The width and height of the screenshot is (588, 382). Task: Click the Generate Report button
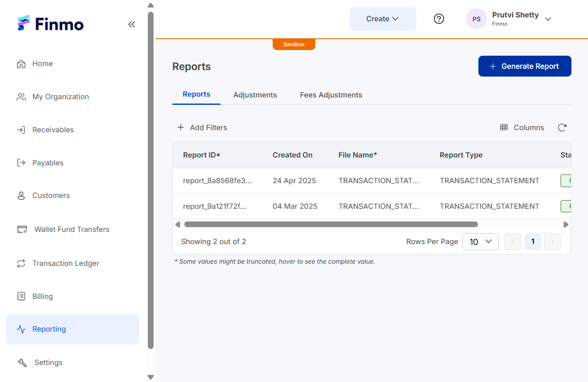[525, 66]
